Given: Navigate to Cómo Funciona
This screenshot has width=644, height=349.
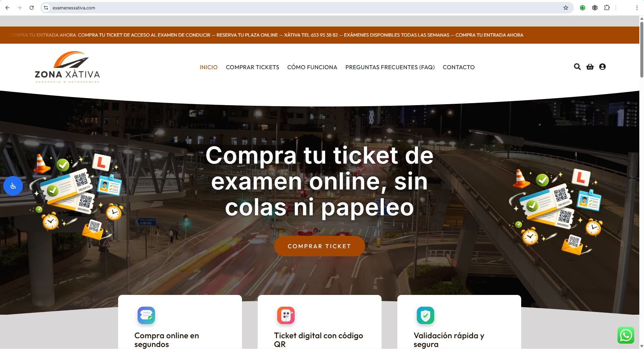Looking at the screenshot, I should click(x=312, y=67).
